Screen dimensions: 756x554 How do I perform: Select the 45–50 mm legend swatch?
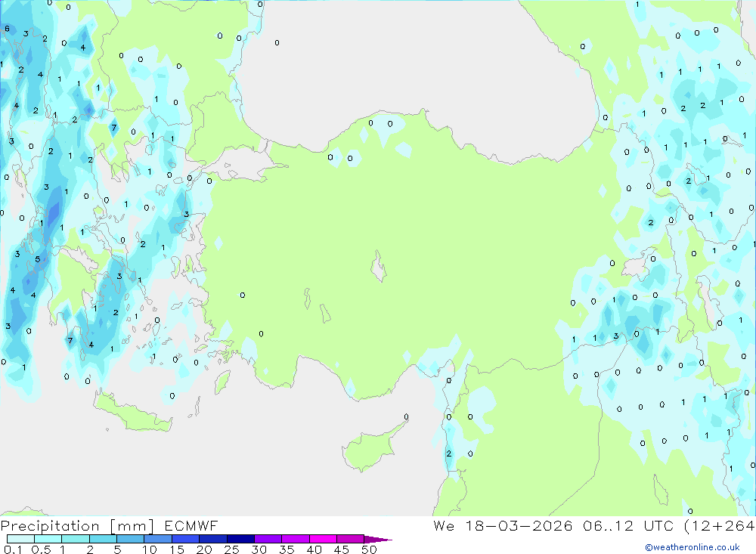tap(350, 539)
